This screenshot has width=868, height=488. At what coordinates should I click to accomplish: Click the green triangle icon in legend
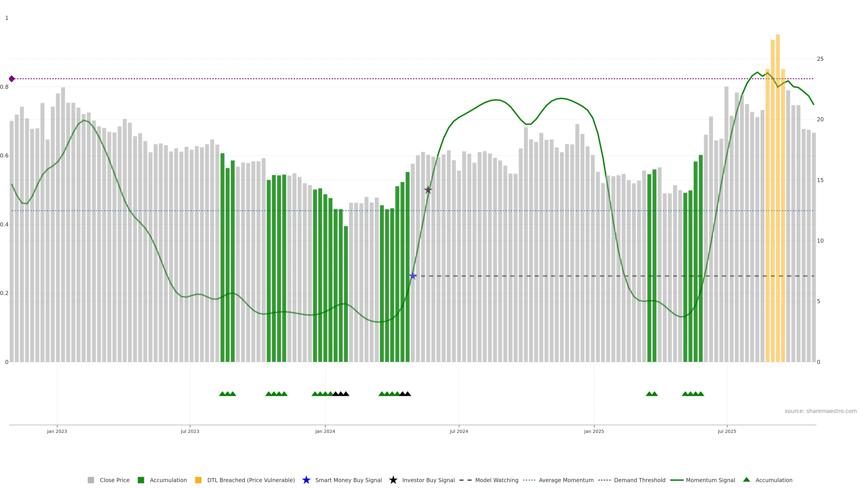pos(746,480)
